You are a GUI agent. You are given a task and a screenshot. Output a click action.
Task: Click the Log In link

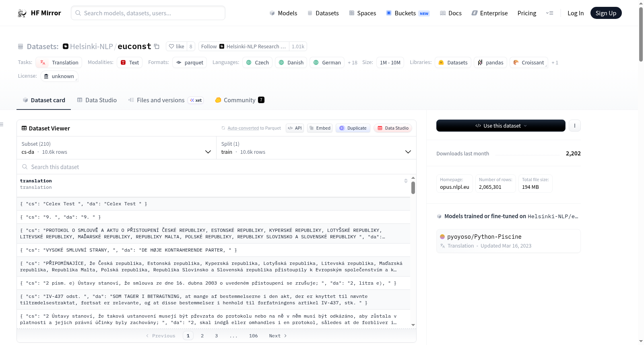click(x=576, y=13)
